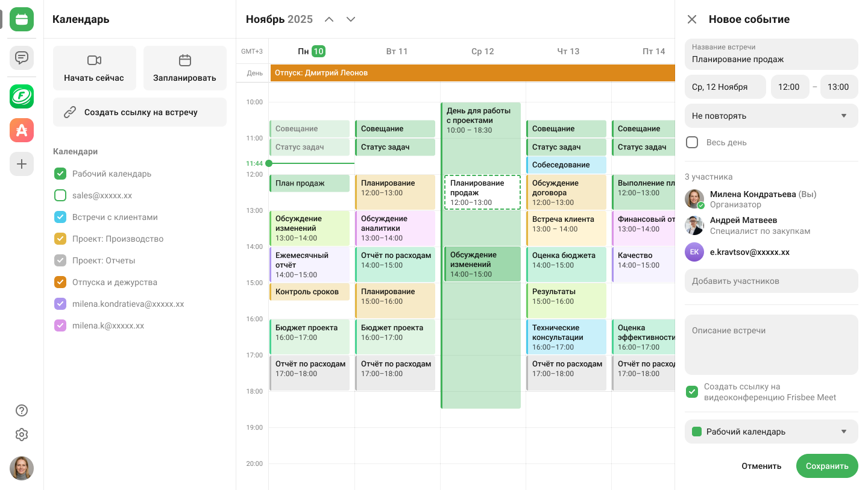This screenshot has width=868, height=490.
Task: Select the Ср 12 day header
Action: click(483, 51)
